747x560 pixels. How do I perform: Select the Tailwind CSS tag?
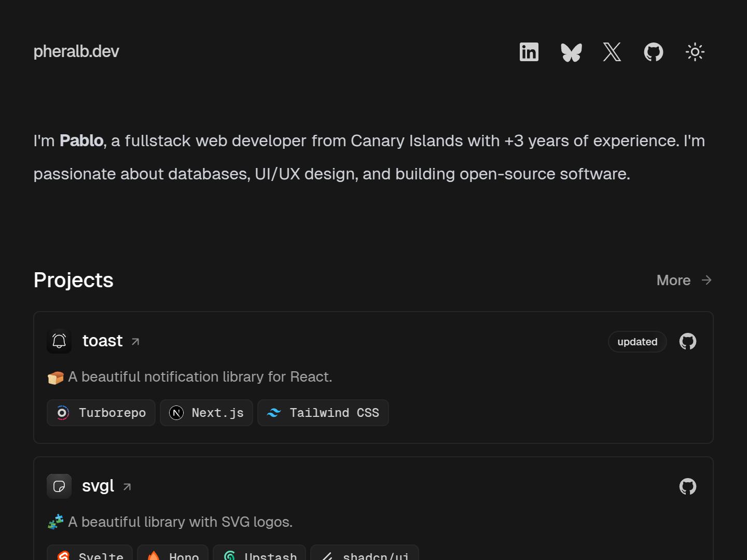point(323,413)
